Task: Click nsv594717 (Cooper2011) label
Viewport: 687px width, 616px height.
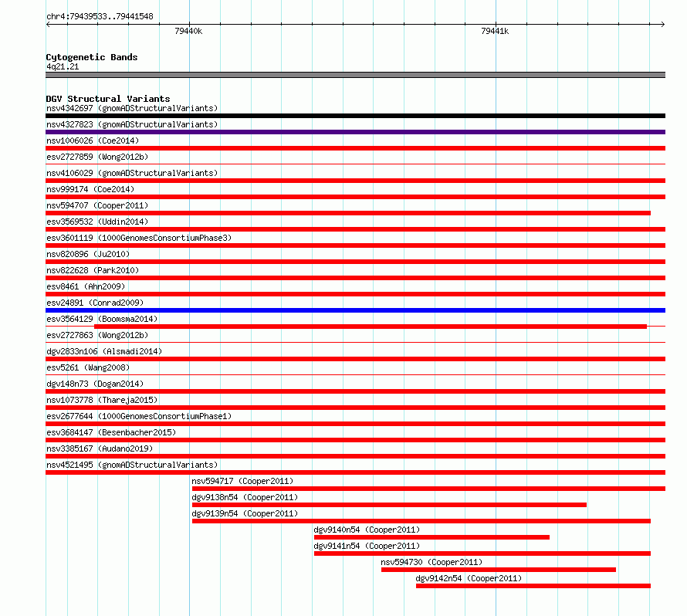Action: pyautogui.click(x=242, y=481)
